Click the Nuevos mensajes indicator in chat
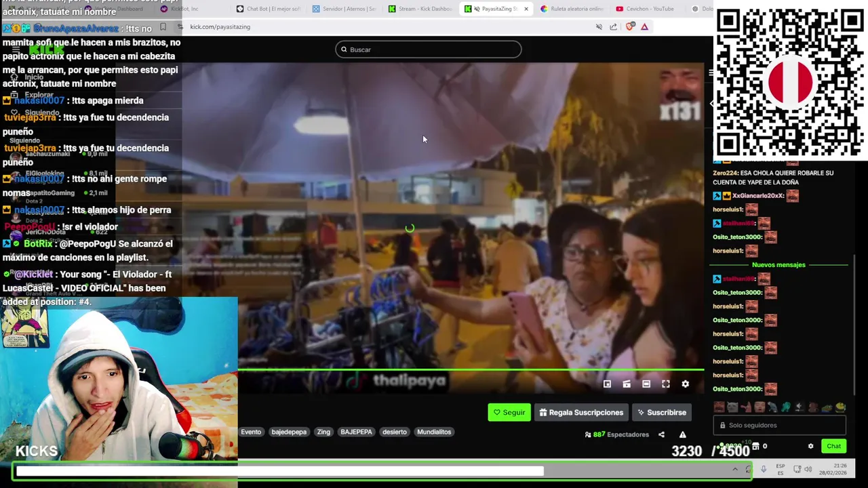This screenshot has height=488, width=868. pyautogui.click(x=778, y=265)
